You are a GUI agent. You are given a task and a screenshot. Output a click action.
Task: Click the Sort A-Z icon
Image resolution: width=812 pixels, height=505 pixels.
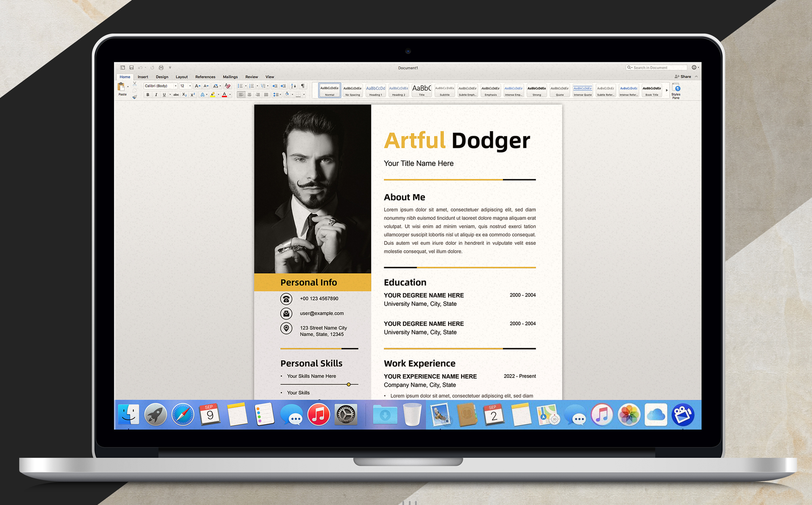point(293,86)
